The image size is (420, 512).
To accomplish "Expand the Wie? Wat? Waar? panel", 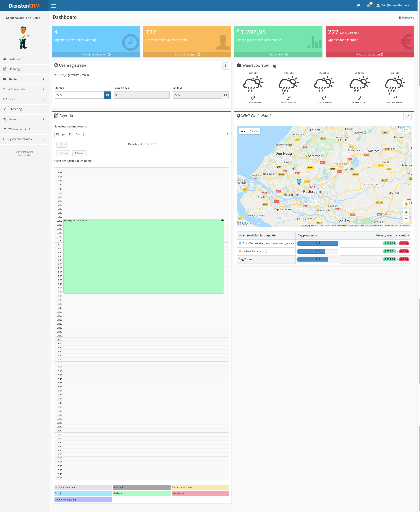I will click(x=407, y=116).
